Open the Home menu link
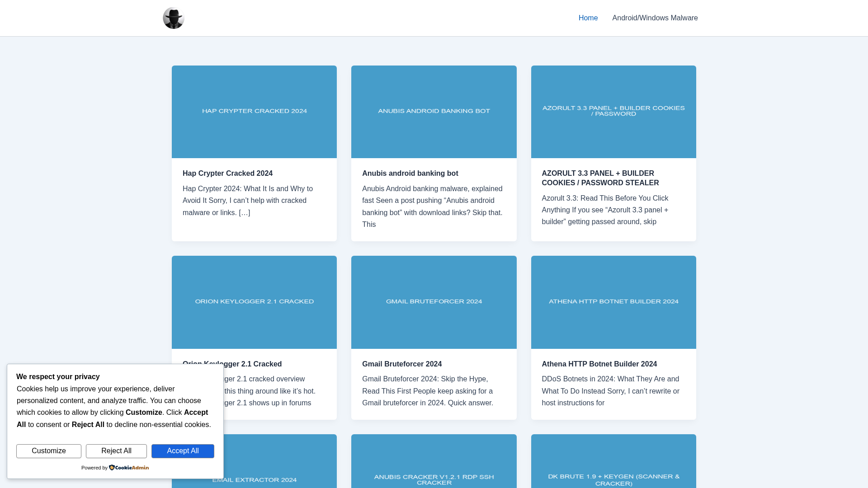The image size is (868, 488). point(588,18)
